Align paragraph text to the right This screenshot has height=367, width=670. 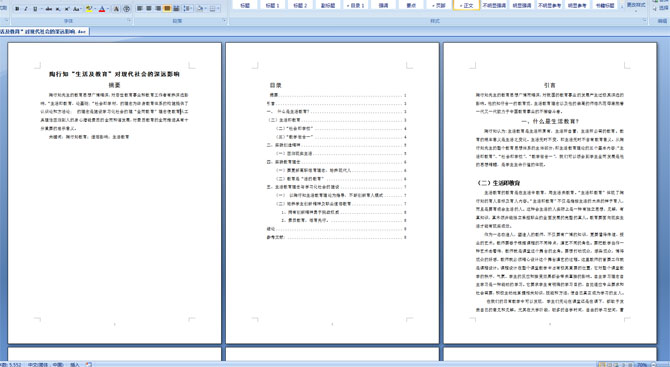(x=158, y=9)
